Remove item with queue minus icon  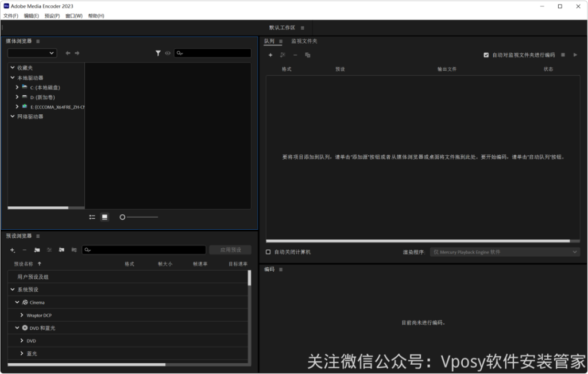[295, 55]
